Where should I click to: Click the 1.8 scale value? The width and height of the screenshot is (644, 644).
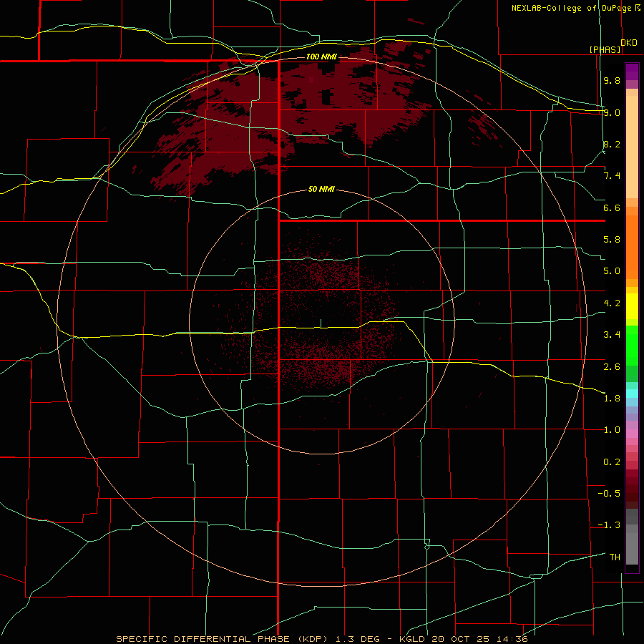click(612, 399)
